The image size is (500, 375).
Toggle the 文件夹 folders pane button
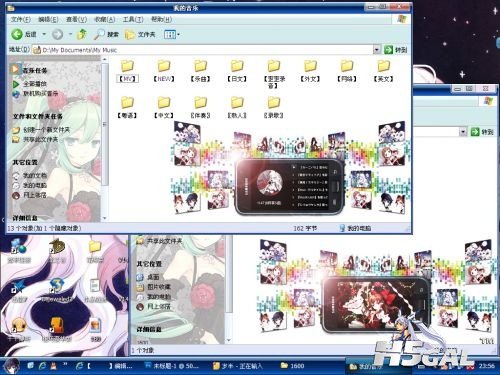point(140,34)
